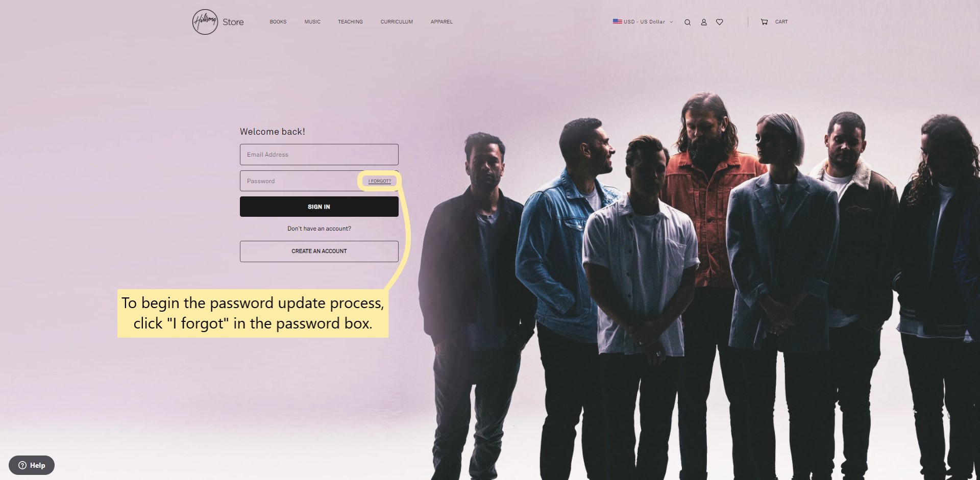Click the Email Address field

coord(319,155)
